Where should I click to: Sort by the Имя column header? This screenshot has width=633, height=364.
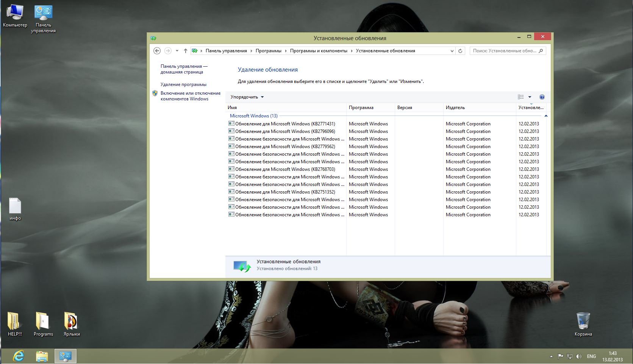(286, 108)
